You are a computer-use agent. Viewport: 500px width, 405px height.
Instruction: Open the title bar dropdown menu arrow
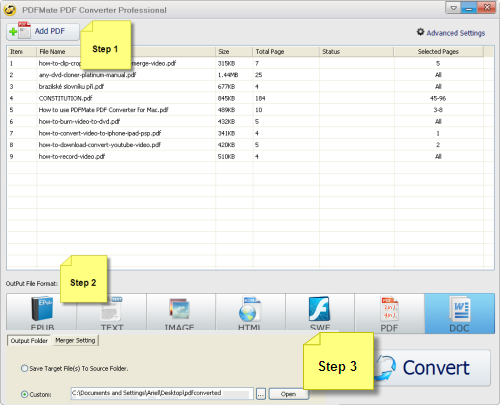coord(453,8)
